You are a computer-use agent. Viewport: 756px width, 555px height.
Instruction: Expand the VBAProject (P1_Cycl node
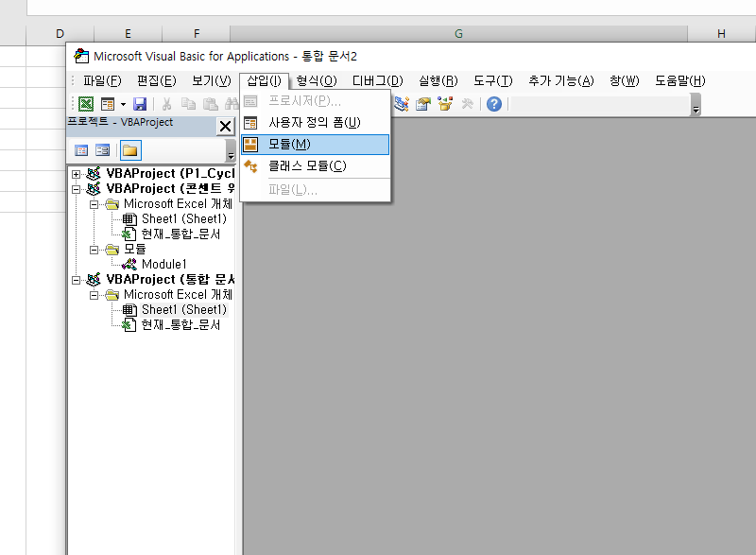pos(77,174)
